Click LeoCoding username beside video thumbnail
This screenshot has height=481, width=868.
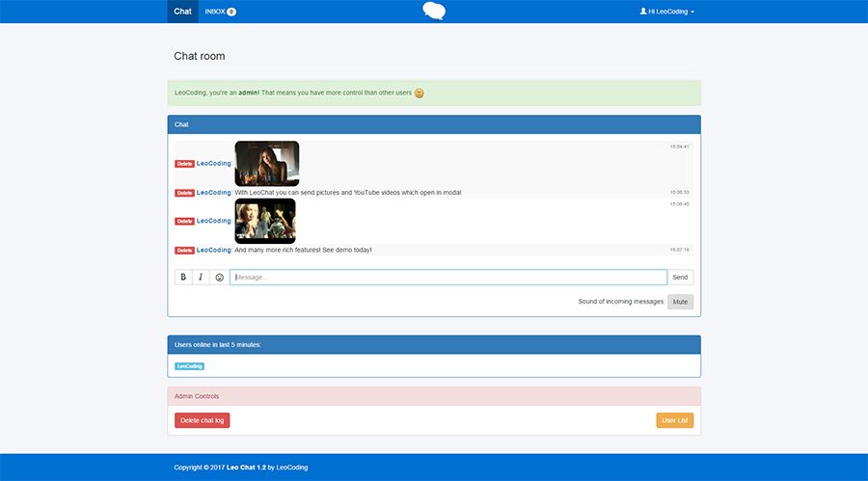(x=214, y=221)
